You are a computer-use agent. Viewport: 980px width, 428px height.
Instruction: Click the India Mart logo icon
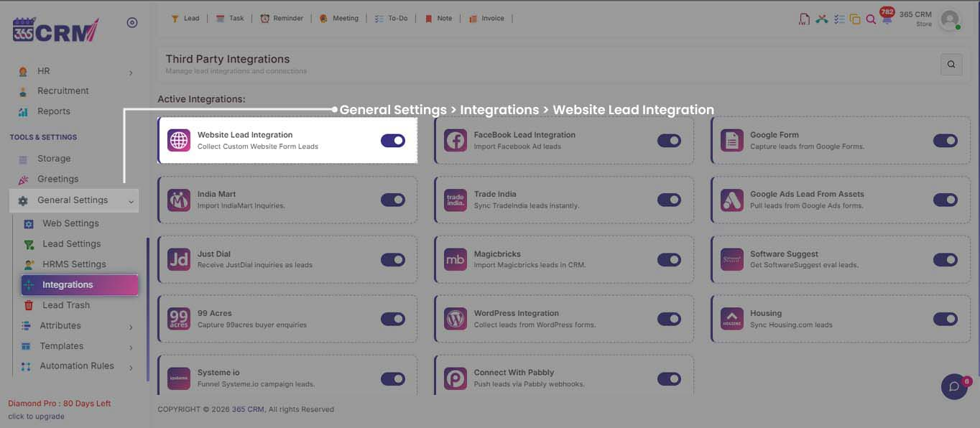pos(179,200)
